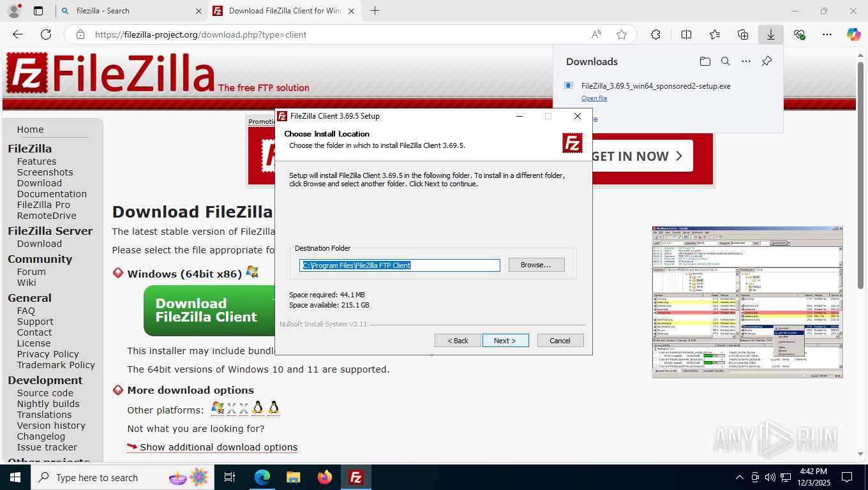Open Features sidebar link
The width and height of the screenshot is (868, 490).
36,161
